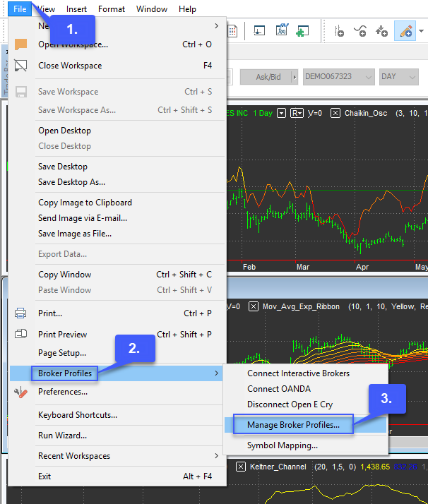The image size is (428, 504).
Task: Click the add bar study icon
Action: [x=339, y=31]
